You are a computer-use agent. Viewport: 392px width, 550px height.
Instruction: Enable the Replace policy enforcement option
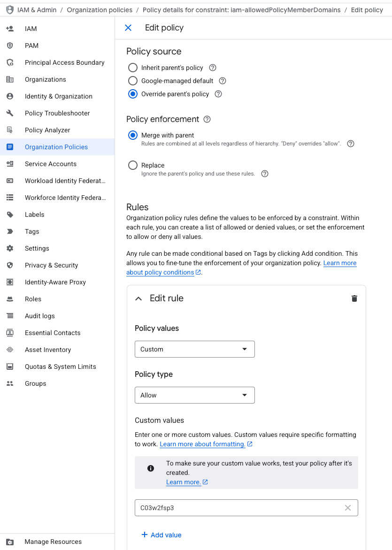tap(132, 165)
